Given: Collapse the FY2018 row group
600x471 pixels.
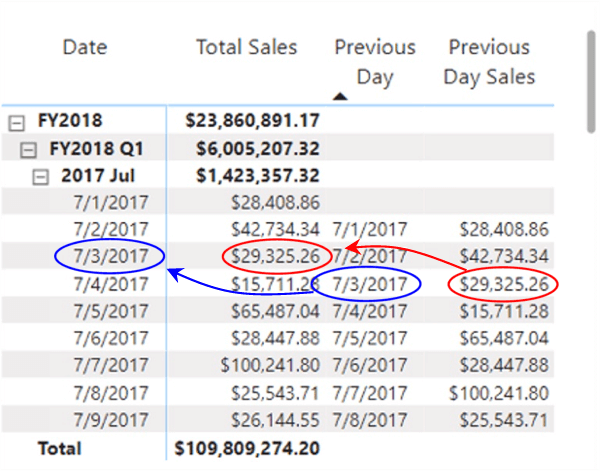Looking at the screenshot, I should point(16,121).
